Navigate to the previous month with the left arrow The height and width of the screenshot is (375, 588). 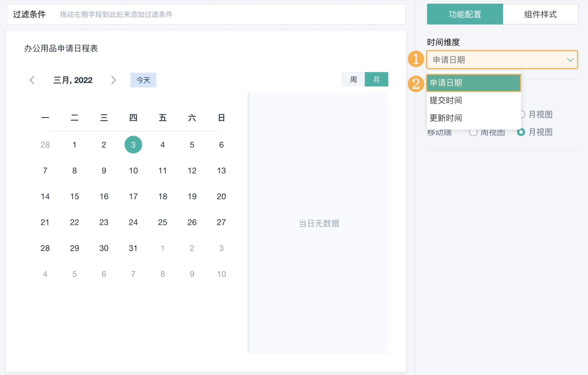(32, 80)
